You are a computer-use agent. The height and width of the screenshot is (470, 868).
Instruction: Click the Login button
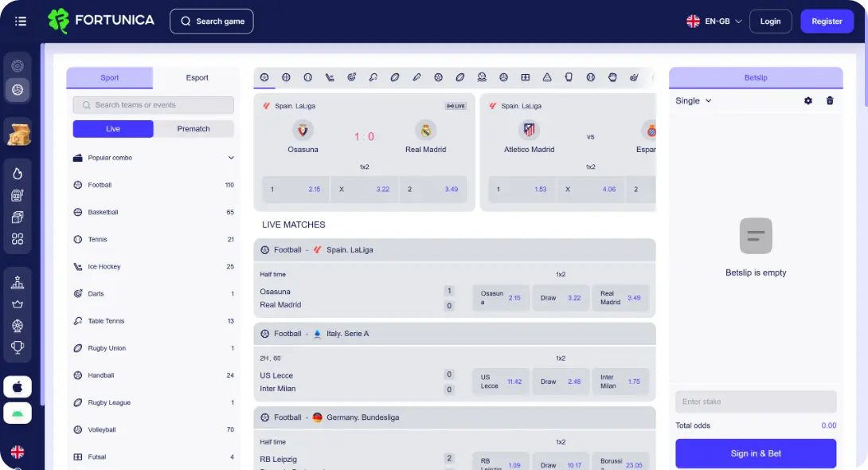click(770, 21)
